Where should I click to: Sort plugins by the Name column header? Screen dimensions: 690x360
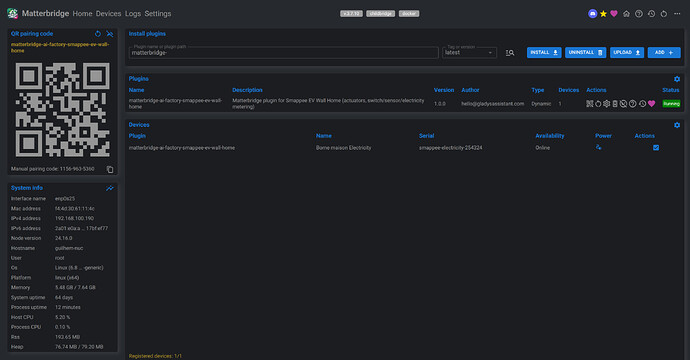(136, 90)
